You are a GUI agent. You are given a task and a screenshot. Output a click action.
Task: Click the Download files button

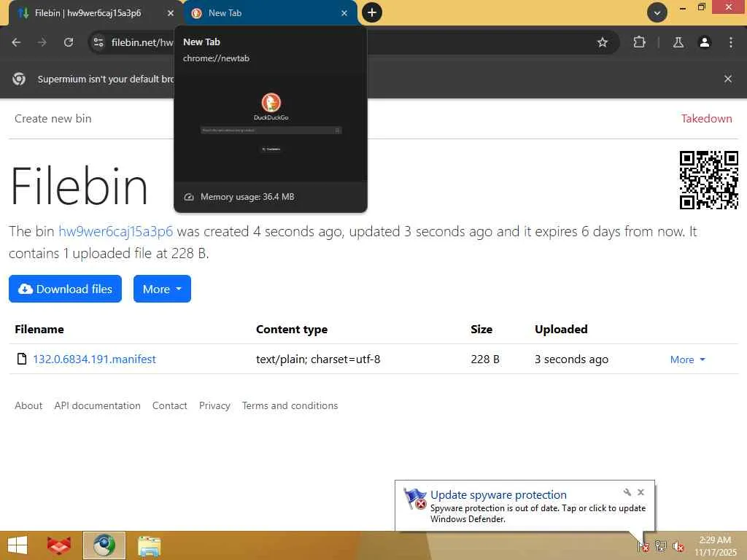(x=65, y=289)
